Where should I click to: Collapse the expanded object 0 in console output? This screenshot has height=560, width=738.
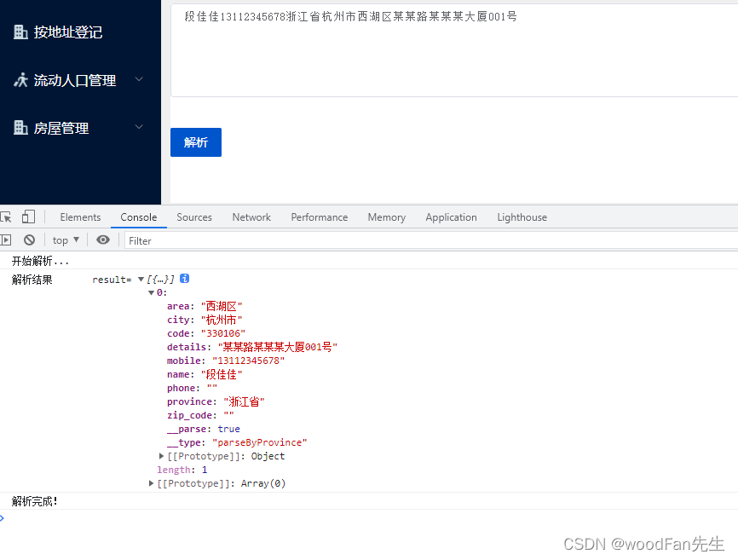[x=152, y=292]
